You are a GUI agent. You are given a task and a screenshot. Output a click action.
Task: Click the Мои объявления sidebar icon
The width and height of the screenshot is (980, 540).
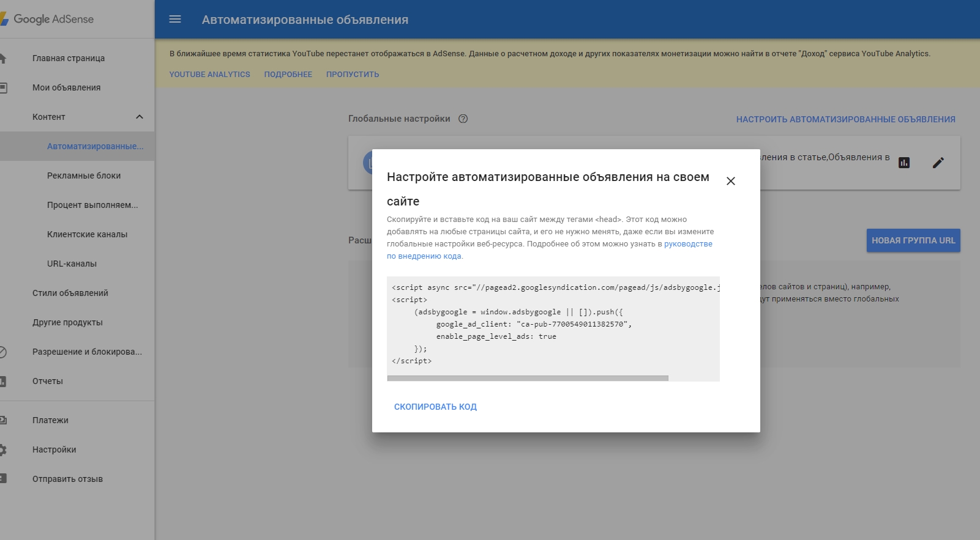[x=2, y=87]
